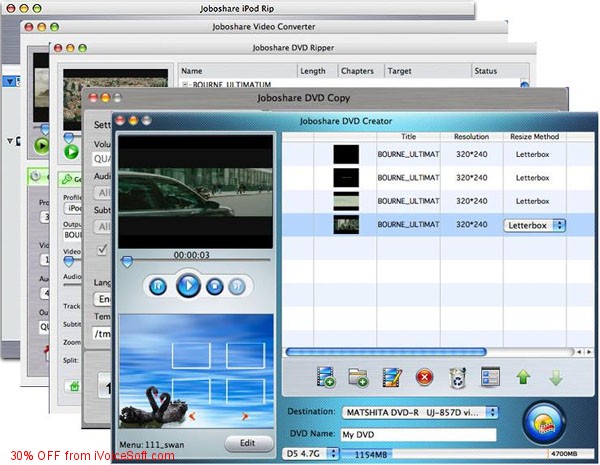600x465 pixels.
Task: Open the Letterbox resize method dropdown
Action: (x=535, y=225)
